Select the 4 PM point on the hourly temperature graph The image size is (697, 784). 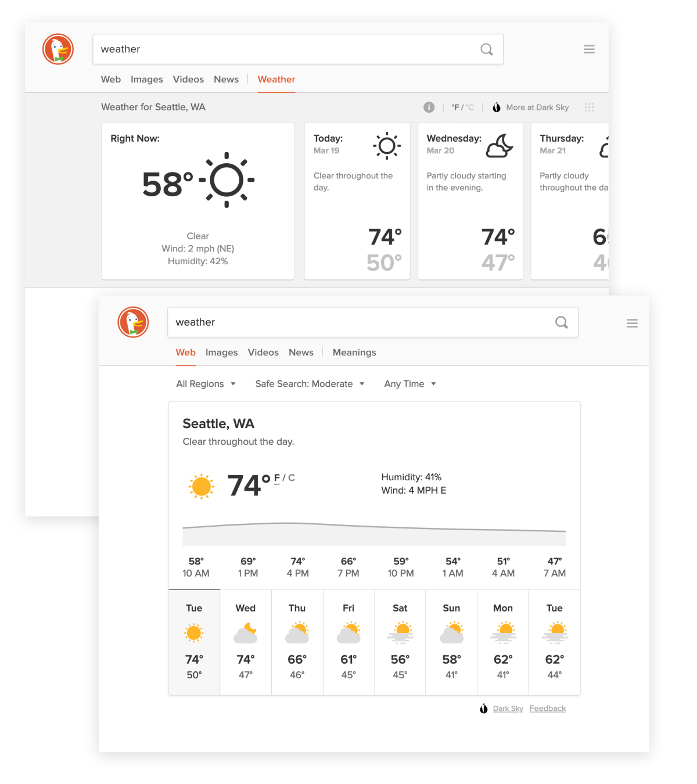[297, 567]
